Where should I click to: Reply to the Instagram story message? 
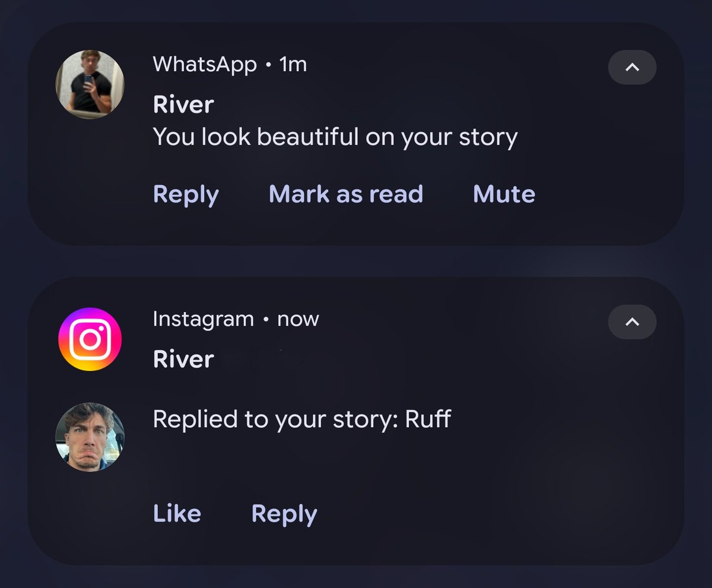[284, 514]
